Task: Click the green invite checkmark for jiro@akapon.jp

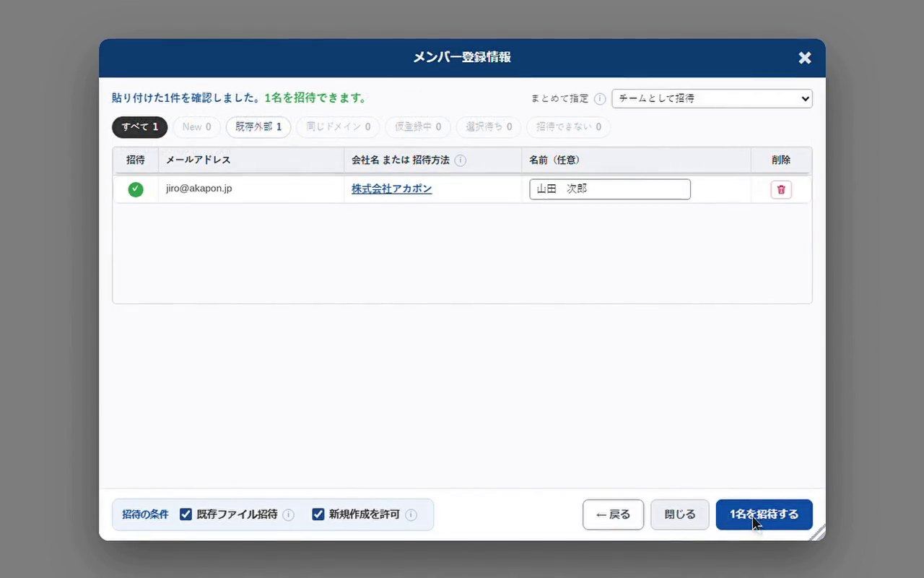Action: coord(136,189)
